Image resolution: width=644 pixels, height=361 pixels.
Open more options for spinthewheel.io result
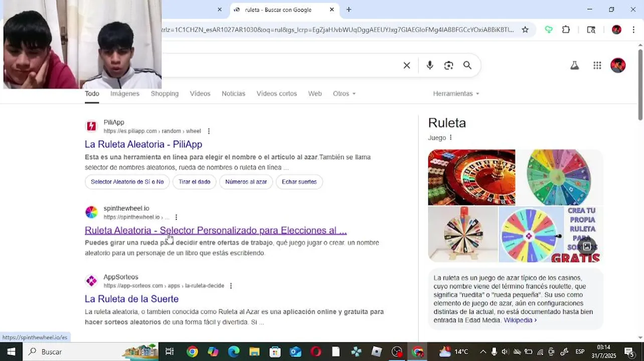click(176, 217)
